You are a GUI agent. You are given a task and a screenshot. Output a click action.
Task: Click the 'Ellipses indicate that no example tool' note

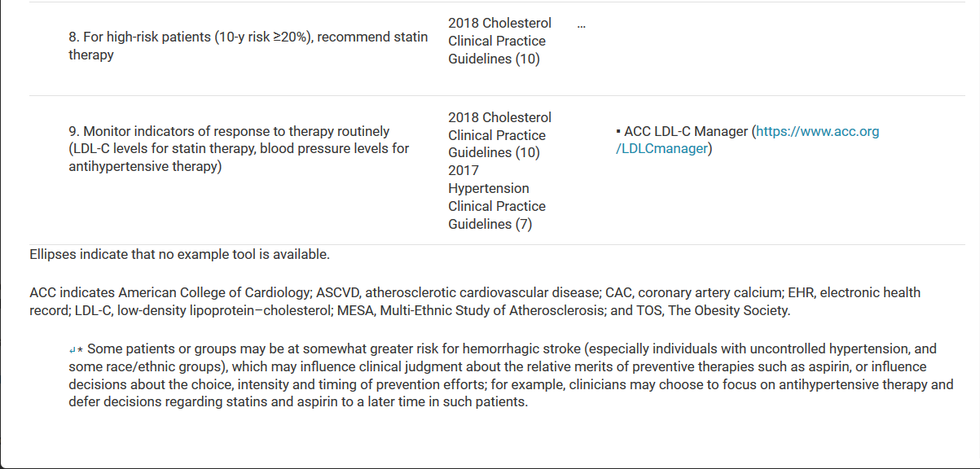[179, 254]
